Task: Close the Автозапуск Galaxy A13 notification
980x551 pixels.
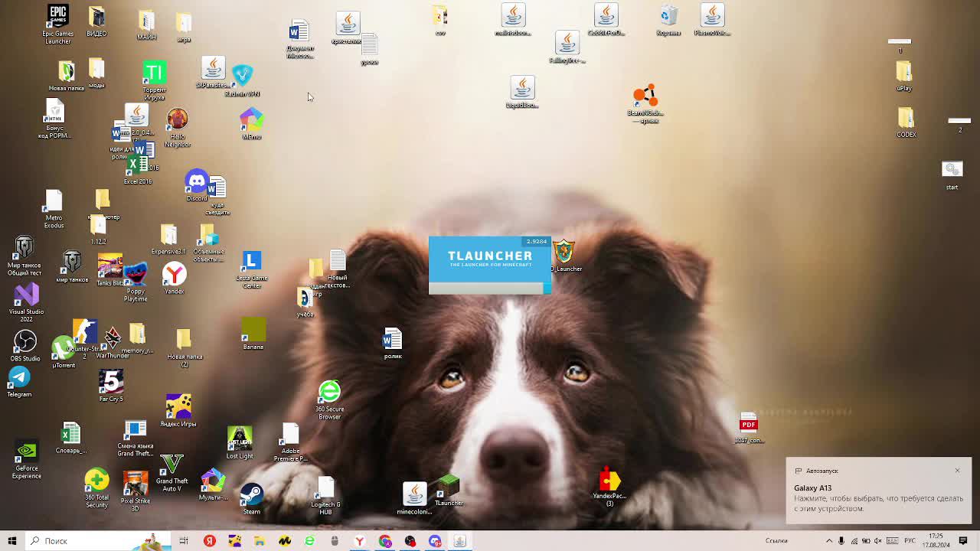Action: tap(957, 471)
